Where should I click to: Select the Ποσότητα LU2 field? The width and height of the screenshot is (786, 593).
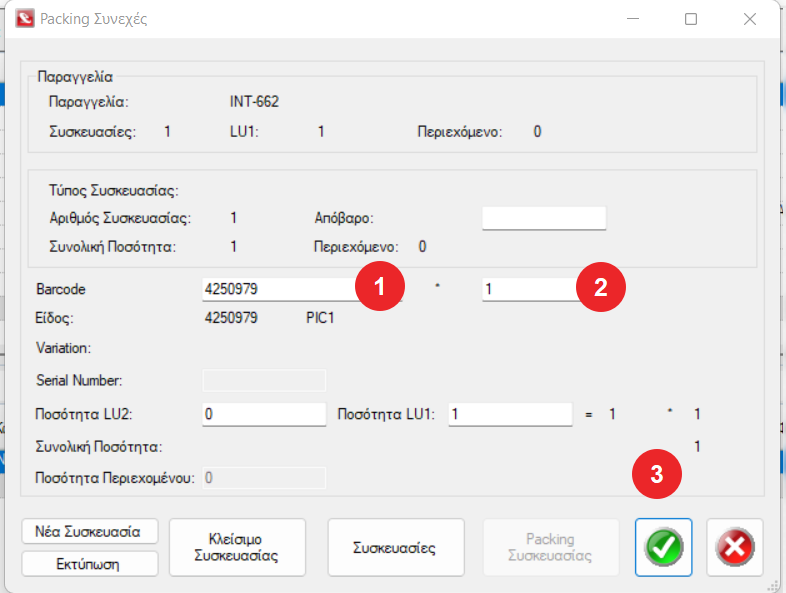264,415
